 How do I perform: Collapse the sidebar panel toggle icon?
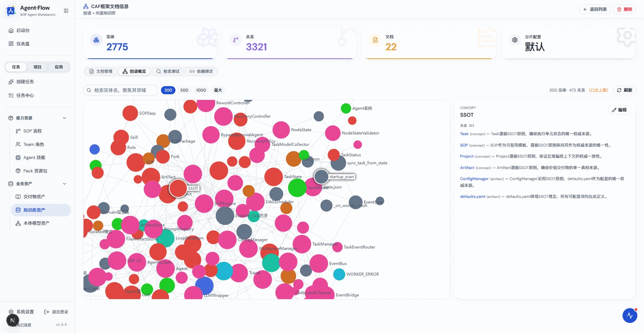pos(66,11)
